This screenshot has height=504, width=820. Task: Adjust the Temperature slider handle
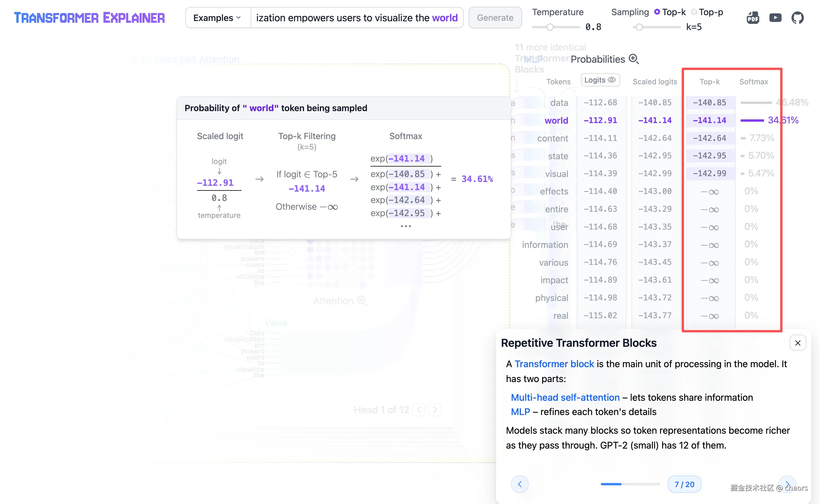(550, 27)
